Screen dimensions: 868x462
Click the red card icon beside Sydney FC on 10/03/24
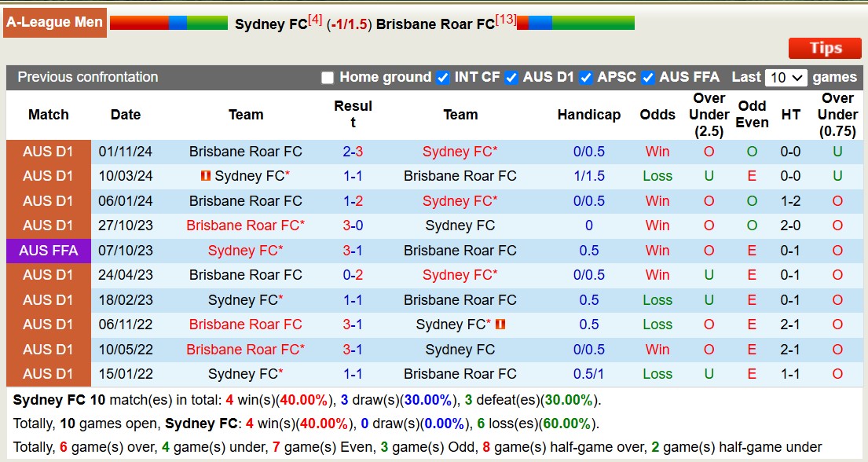[206, 176]
